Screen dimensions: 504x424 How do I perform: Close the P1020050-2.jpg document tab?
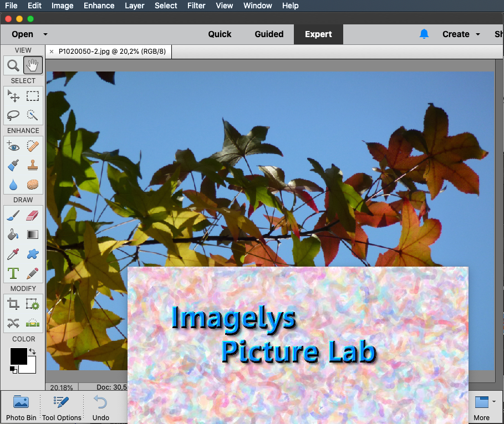pyautogui.click(x=52, y=52)
